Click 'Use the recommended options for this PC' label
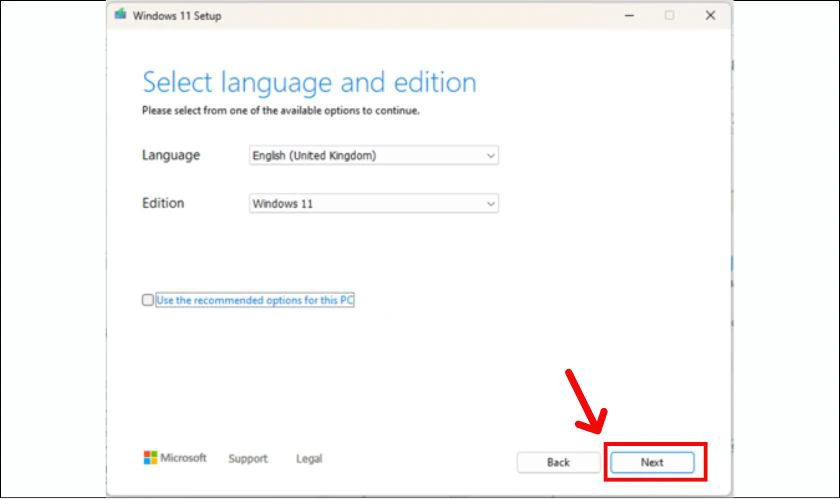 (x=255, y=300)
